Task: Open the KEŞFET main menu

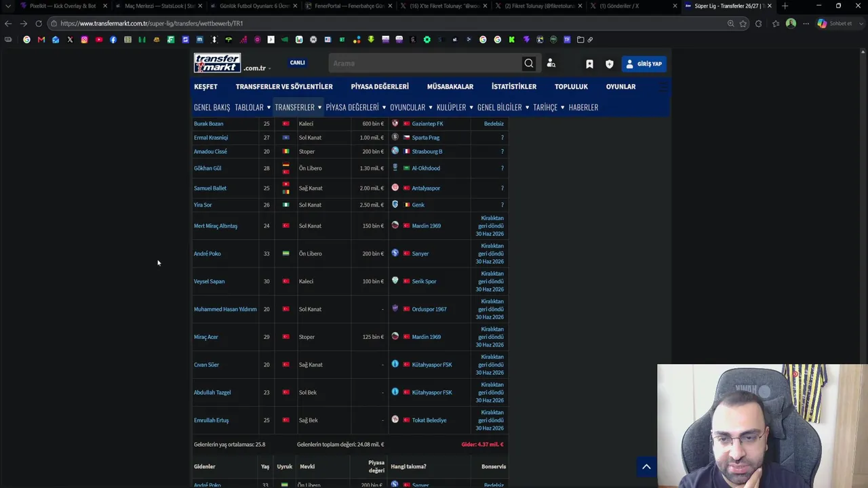Action: tap(205, 86)
